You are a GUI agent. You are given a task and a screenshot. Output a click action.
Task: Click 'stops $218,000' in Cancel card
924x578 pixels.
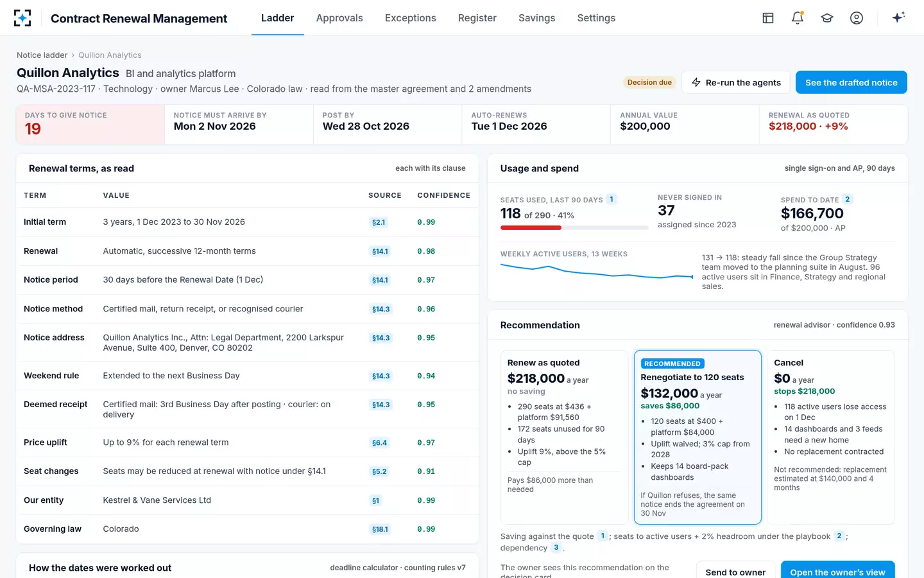pos(804,391)
